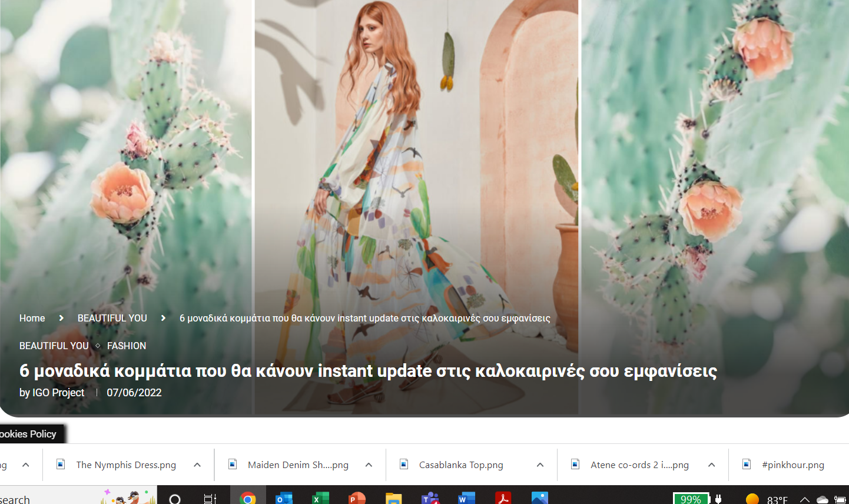Viewport: 849px width, 504px height.
Task: Open PowerPoint from the taskbar
Action: tap(357, 498)
